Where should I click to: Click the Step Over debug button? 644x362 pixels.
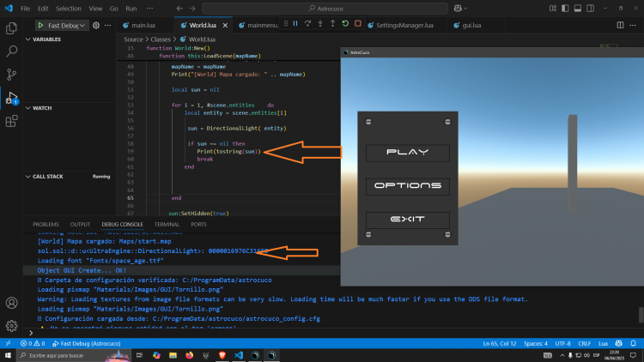click(x=307, y=25)
